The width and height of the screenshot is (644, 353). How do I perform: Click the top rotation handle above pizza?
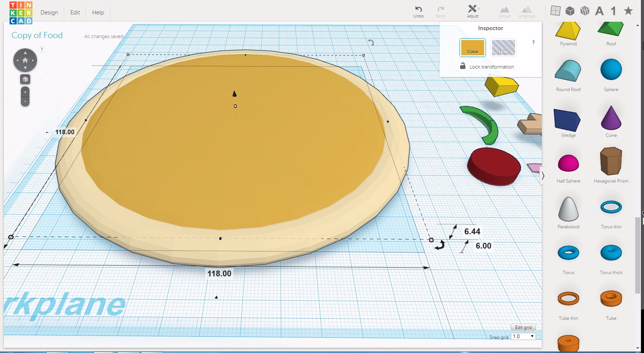point(371,42)
